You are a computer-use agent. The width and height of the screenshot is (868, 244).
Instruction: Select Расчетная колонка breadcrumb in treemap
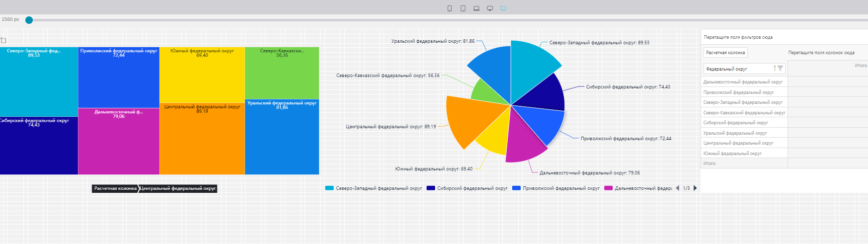(115, 188)
